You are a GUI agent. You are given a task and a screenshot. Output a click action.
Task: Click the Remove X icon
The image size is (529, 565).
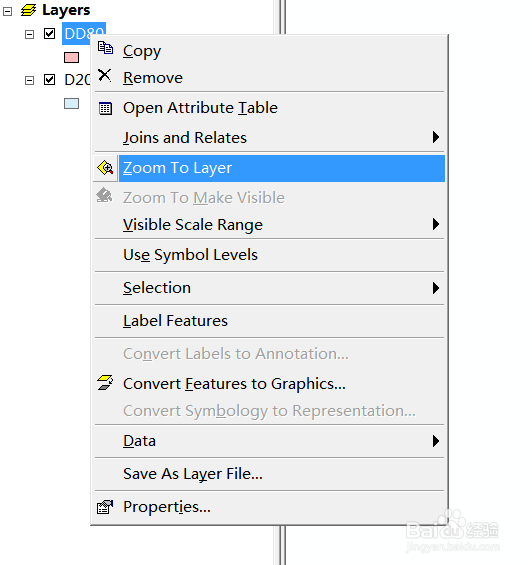105,75
